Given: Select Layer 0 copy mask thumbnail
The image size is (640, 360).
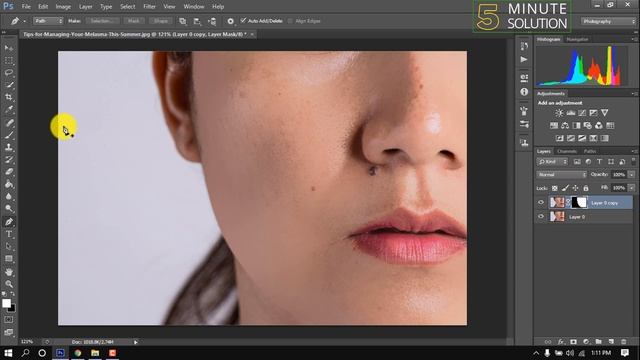Looking at the screenshot, I should 579,202.
